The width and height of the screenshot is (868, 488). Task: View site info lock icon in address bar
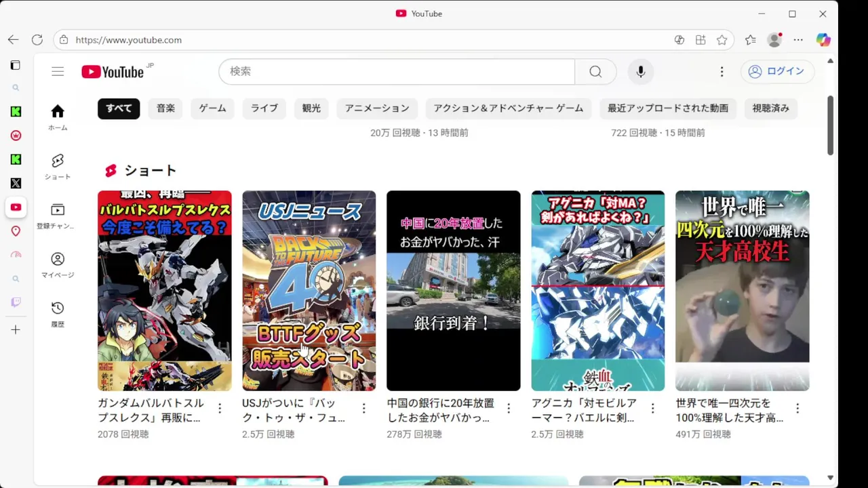pos(64,40)
